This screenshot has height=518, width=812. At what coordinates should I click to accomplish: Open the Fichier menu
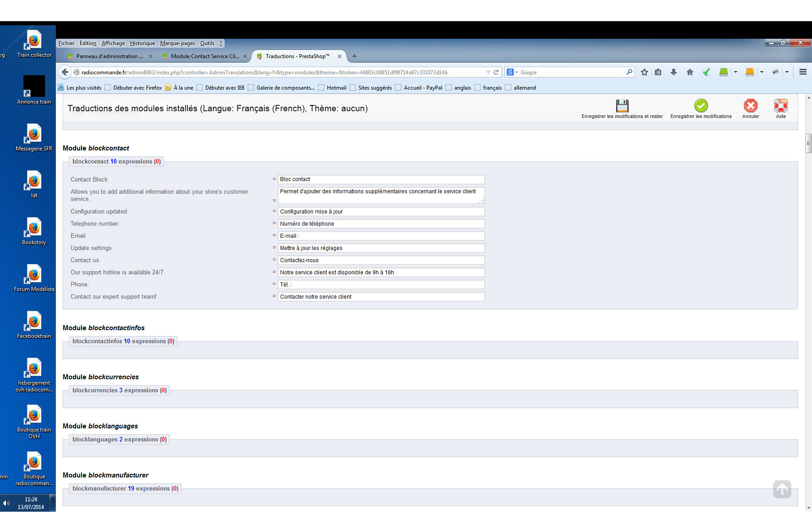tap(66, 43)
